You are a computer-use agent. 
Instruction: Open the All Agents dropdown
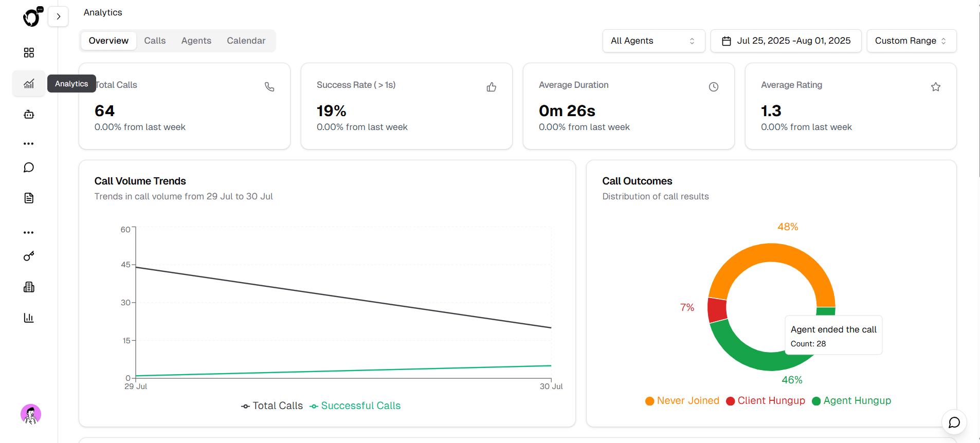click(x=653, y=41)
